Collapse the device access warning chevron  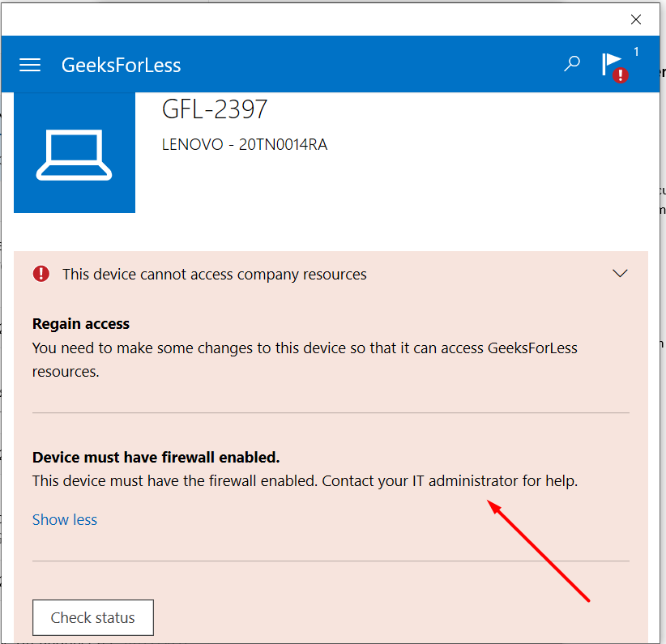pyautogui.click(x=620, y=274)
